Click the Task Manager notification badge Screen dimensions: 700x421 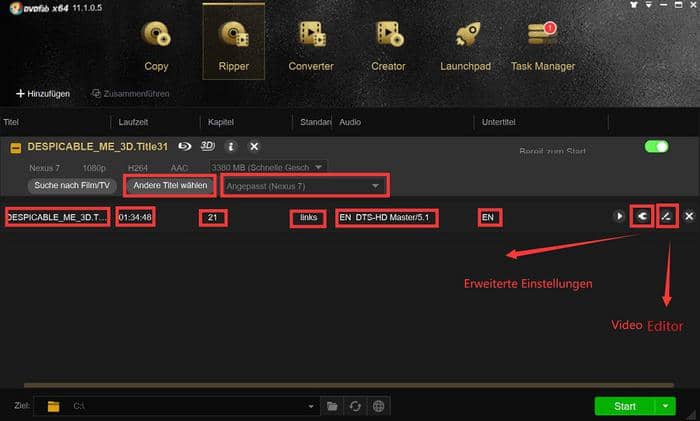point(550,28)
